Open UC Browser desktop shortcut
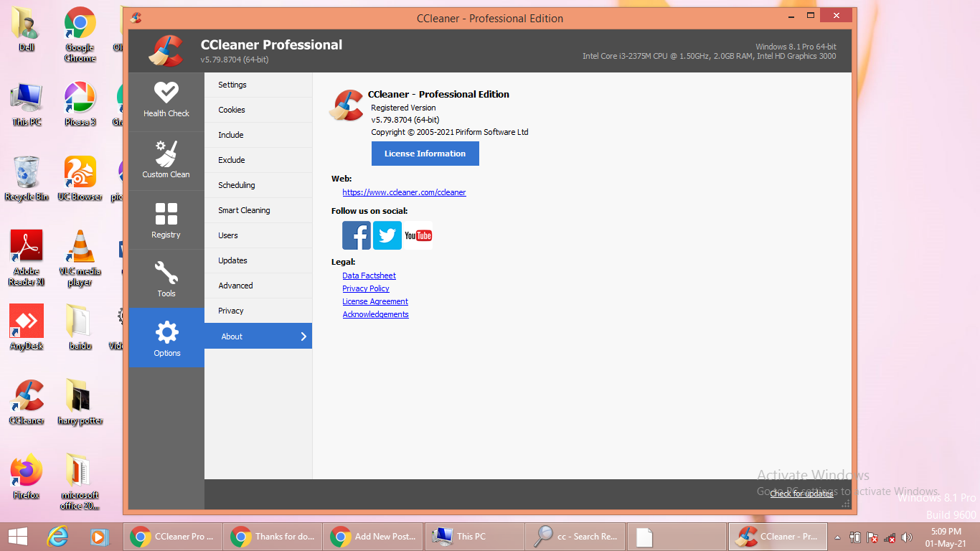The image size is (980, 551). pyautogui.click(x=80, y=179)
